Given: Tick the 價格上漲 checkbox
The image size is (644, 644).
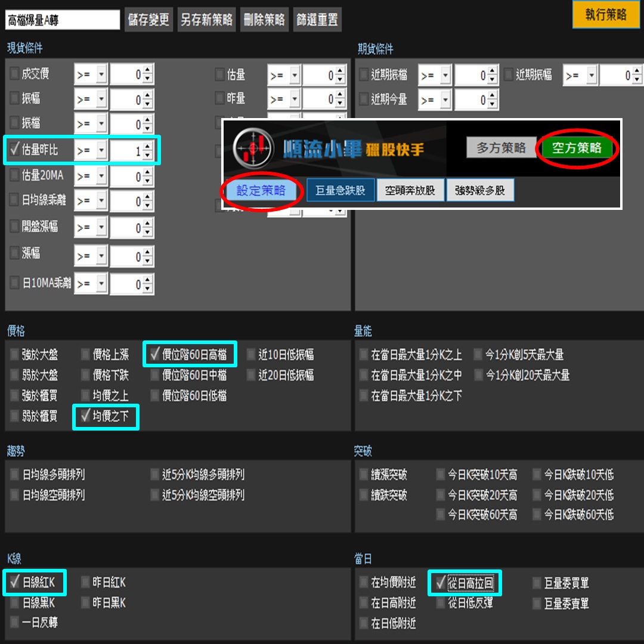Looking at the screenshot, I should pos(85,354).
